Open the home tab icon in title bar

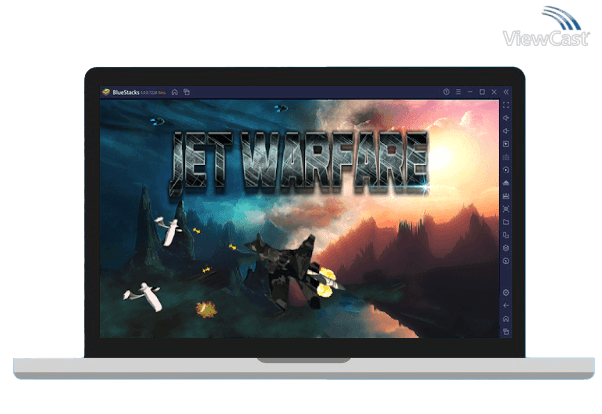(x=175, y=92)
